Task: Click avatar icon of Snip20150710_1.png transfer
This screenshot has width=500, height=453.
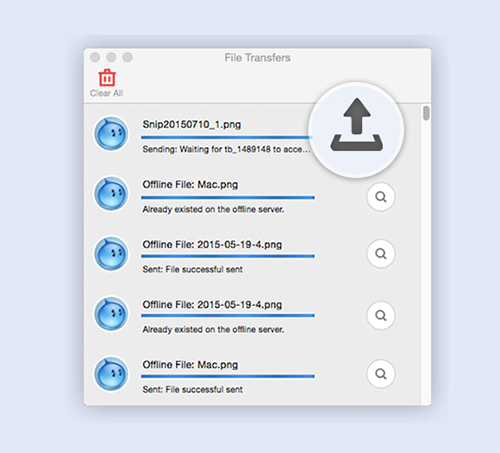Action: (111, 133)
